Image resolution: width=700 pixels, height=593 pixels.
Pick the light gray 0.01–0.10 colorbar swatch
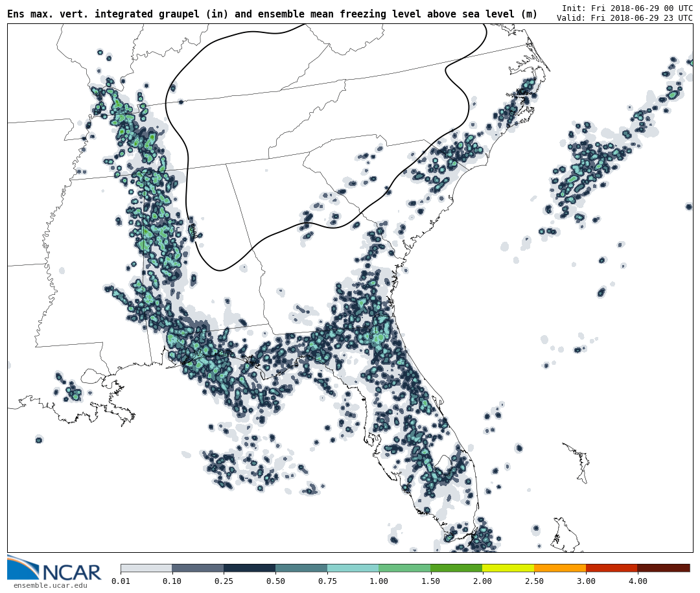click(x=146, y=568)
